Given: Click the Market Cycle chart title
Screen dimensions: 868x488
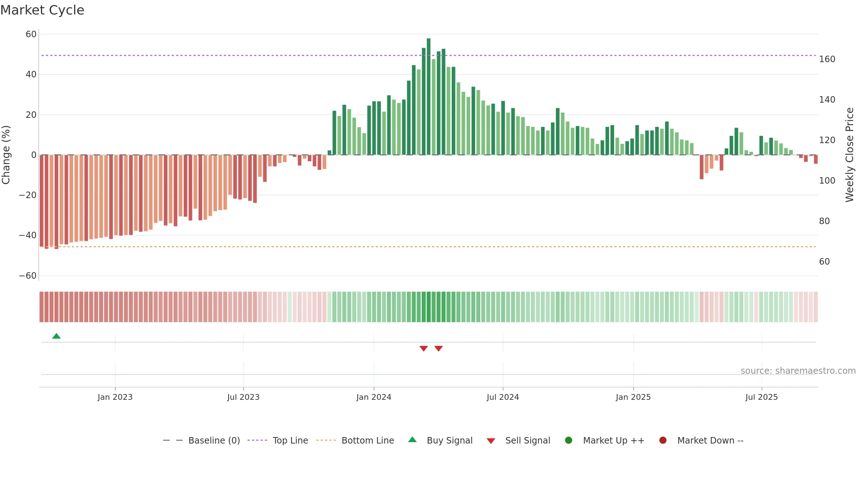Looking at the screenshot, I should pyautogui.click(x=42, y=10).
